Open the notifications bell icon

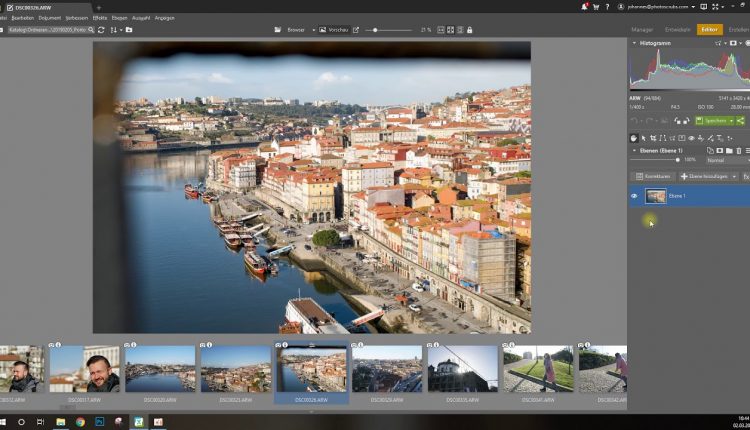tap(583, 7)
